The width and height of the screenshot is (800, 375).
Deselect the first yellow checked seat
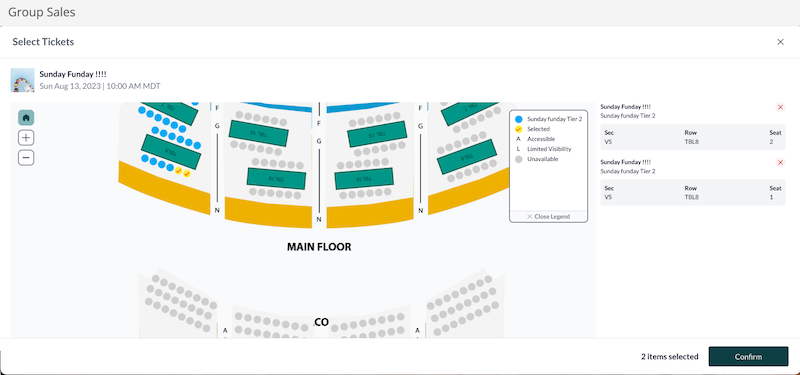pyautogui.click(x=179, y=171)
